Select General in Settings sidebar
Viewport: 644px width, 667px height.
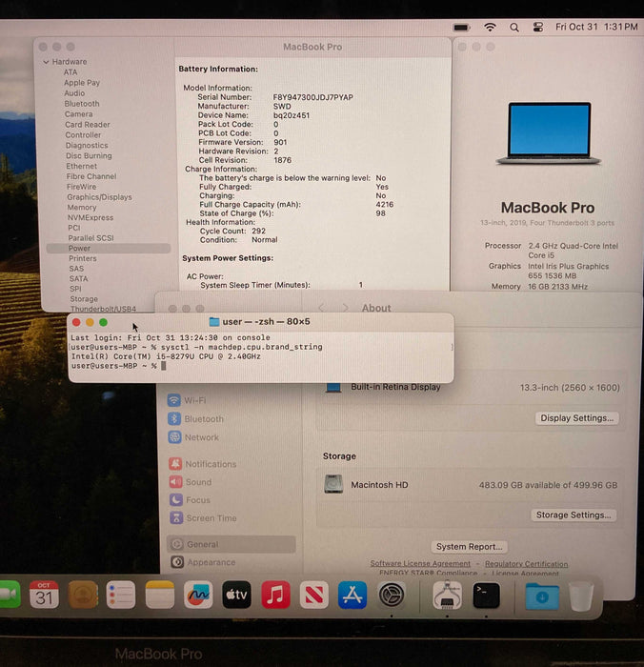[231, 544]
